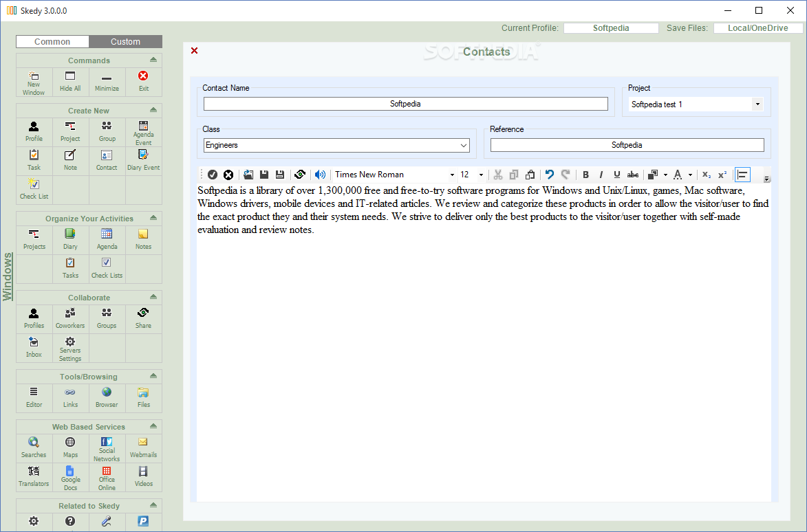Click the confirm checkmark in editor toolbar

pyautogui.click(x=213, y=175)
